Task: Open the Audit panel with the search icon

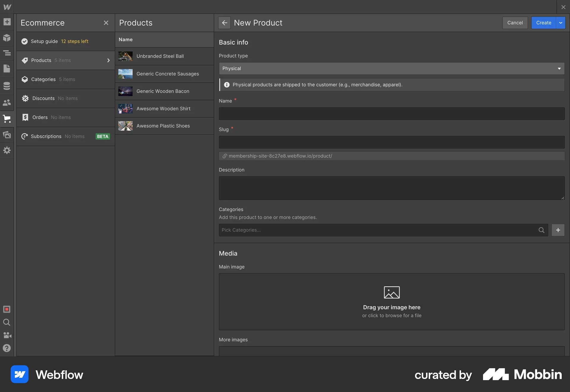Action: (7, 323)
